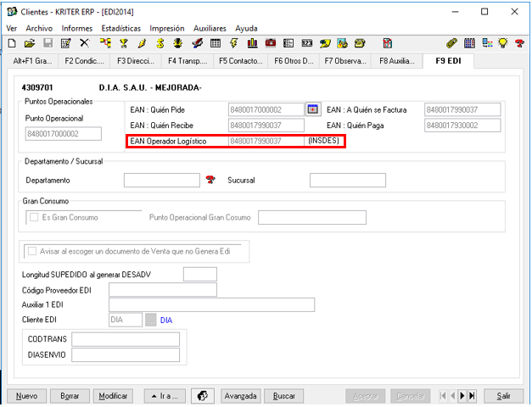Image resolution: width=532 pixels, height=407 pixels.
Task: Click the open folder toolbar icon
Action: coord(30,43)
